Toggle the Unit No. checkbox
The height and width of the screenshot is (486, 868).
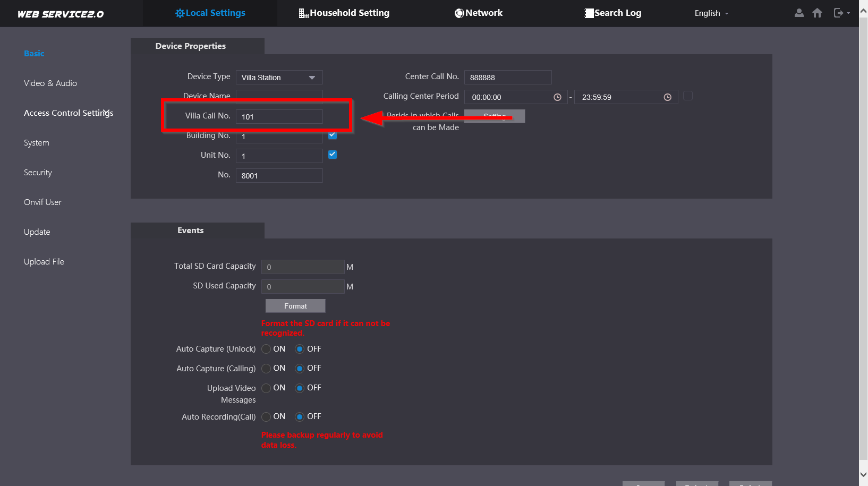(x=333, y=155)
